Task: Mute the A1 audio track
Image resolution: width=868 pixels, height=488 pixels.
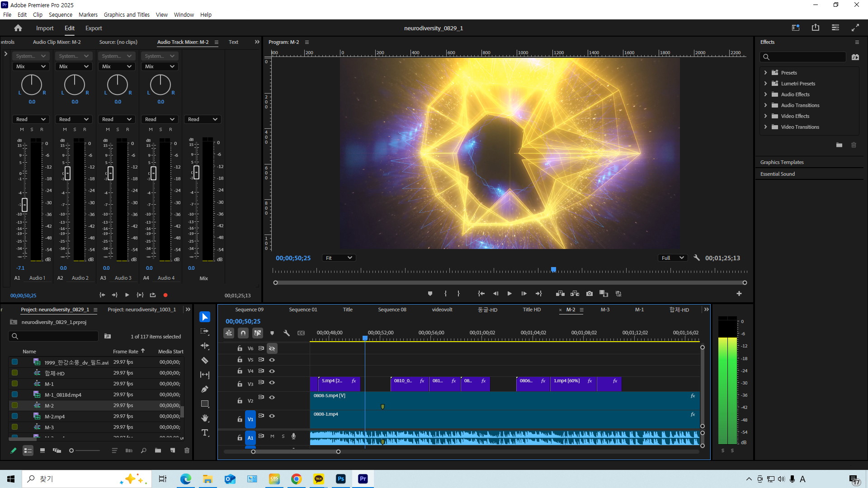Action: tap(272, 436)
